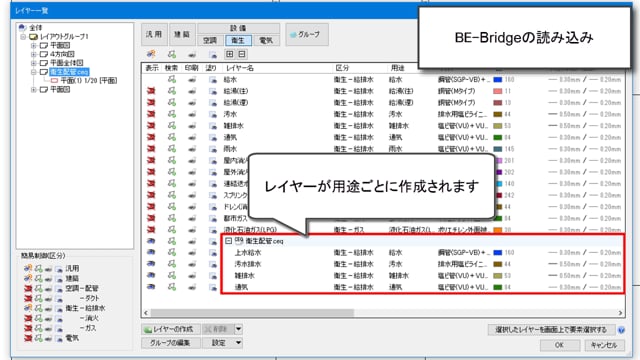Toggle visibility of 給湯(還) layer
The height and width of the screenshot is (360, 640).
point(151,102)
